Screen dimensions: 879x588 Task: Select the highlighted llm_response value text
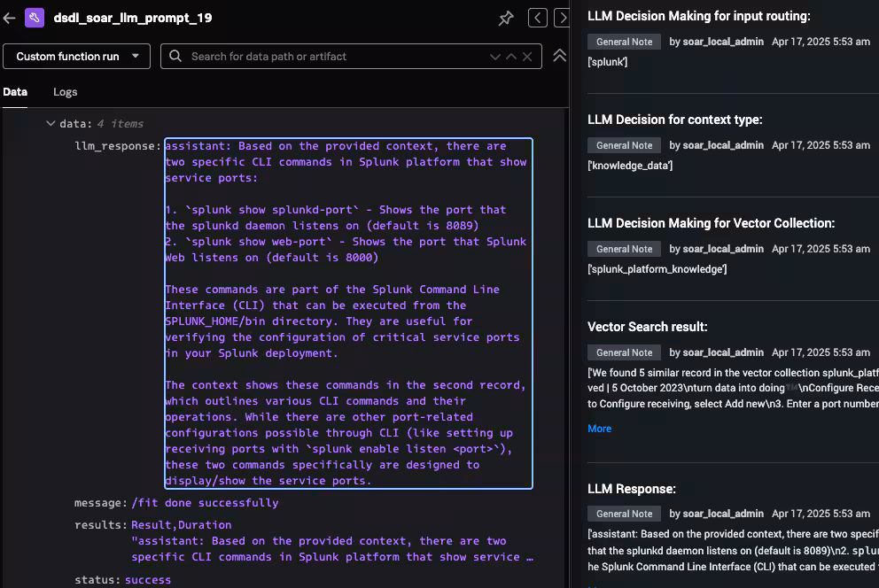[347, 313]
